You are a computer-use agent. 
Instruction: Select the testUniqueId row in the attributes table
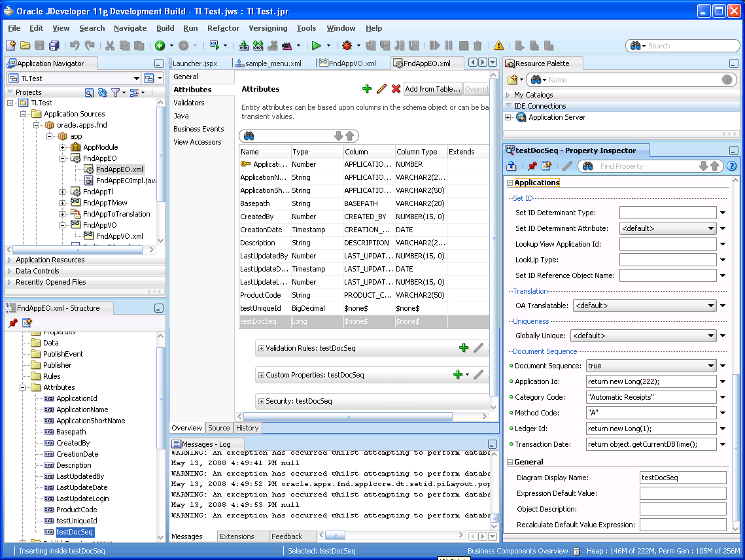364,308
